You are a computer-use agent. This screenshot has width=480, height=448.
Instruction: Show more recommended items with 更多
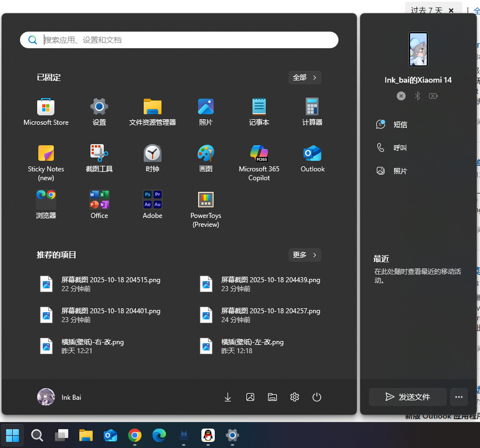(x=305, y=255)
